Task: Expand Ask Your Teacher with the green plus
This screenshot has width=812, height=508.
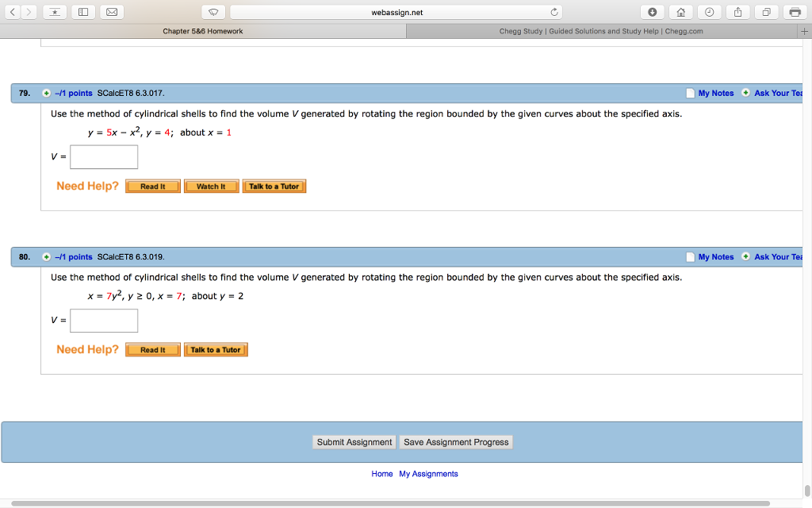Action: [x=745, y=93]
